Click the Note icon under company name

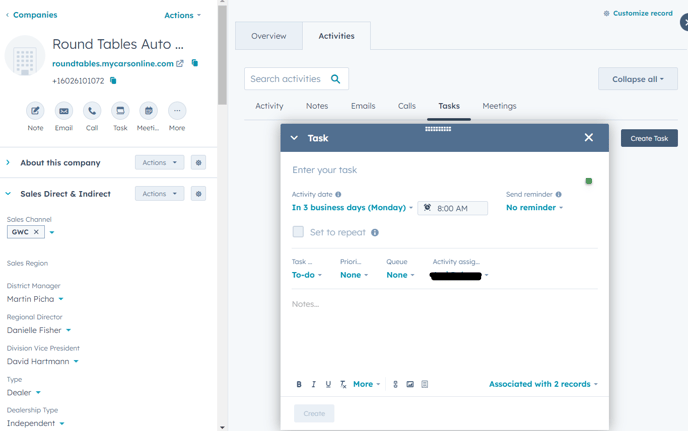(35, 111)
